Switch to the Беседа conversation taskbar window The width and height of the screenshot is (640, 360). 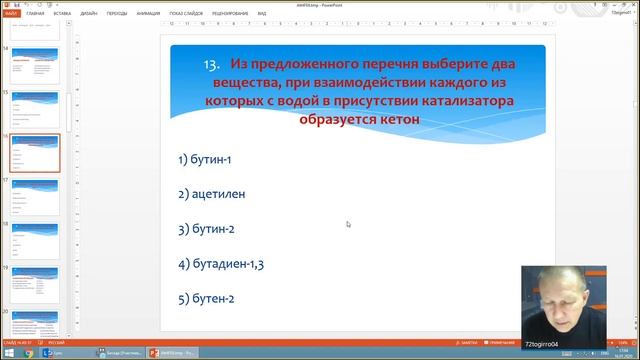click(120, 353)
